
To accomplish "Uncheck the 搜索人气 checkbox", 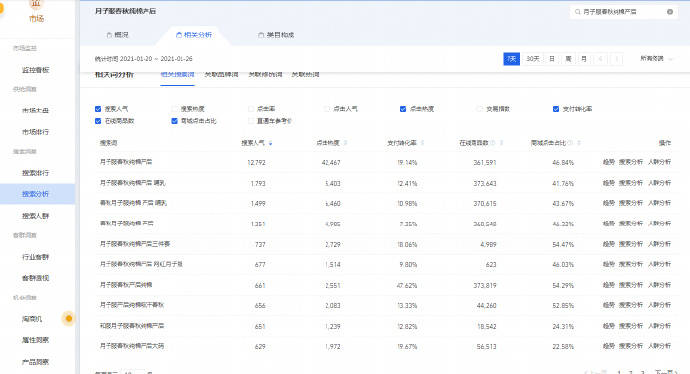I will tap(98, 109).
